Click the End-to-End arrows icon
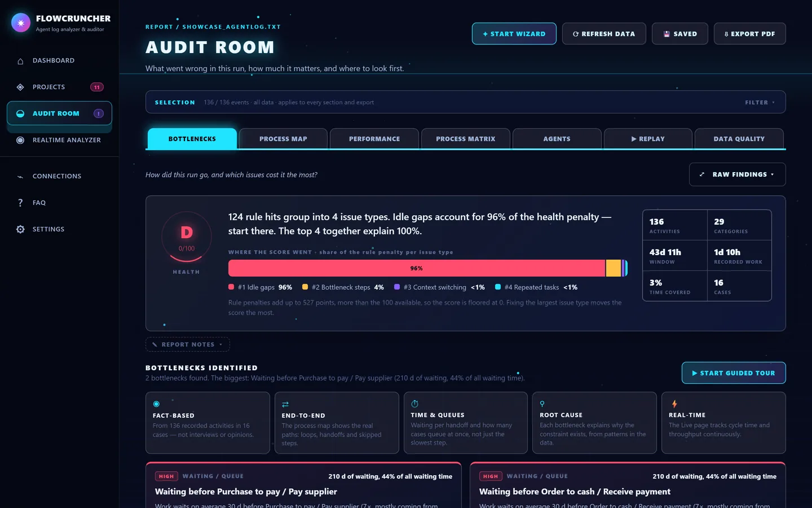Image resolution: width=812 pixels, height=508 pixels. click(x=285, y=404)
